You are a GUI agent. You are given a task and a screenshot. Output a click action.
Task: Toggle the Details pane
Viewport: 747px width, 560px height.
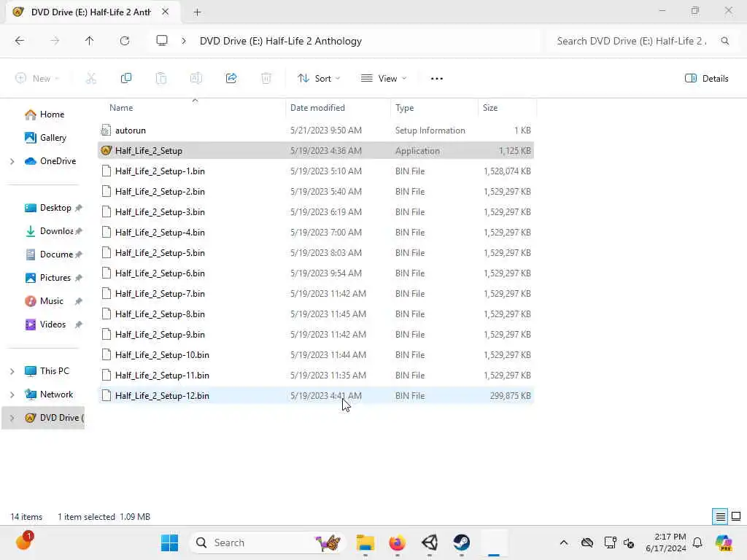click(706, 79)
